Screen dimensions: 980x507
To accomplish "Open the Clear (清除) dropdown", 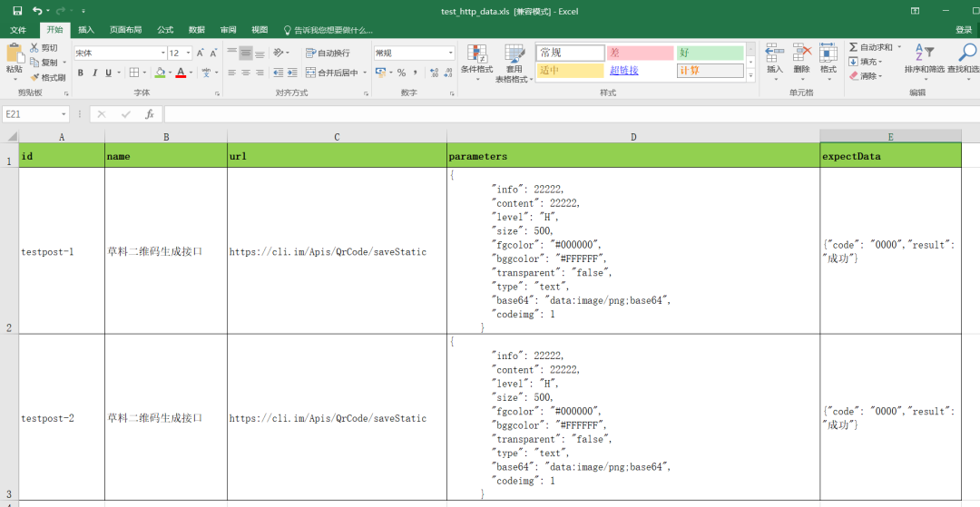I will point(865,76).
